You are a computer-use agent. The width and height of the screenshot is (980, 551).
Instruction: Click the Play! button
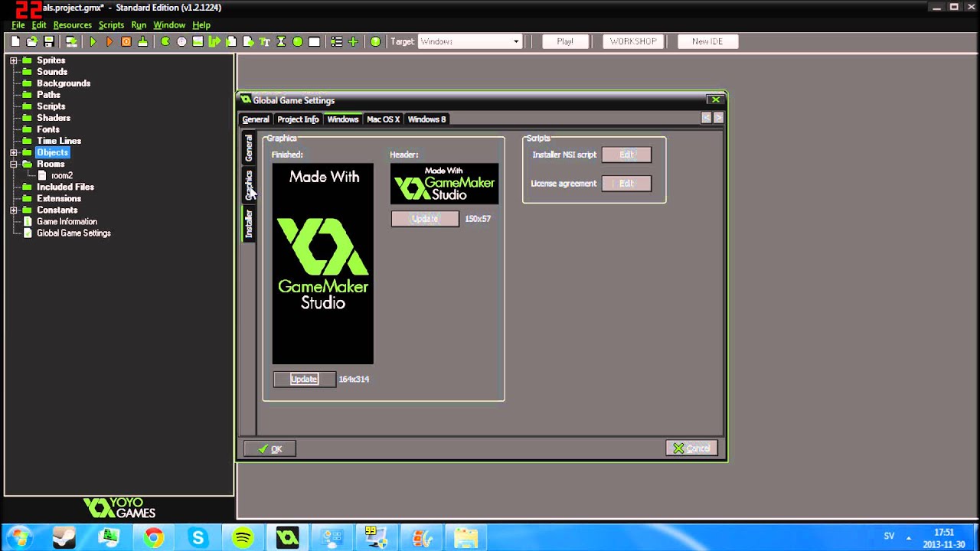coord(565,41)
